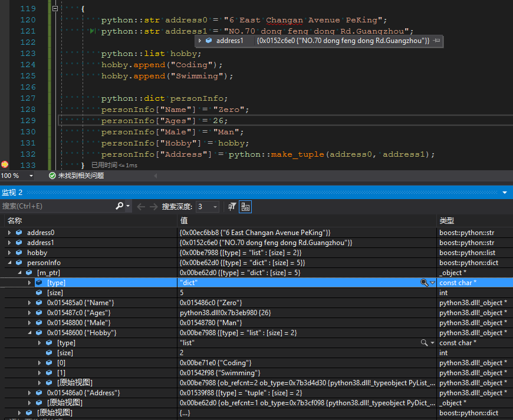Expand the address1 data tip arrow
The height and width of the screenshot is (420, 513).
(x=199, y=41)
